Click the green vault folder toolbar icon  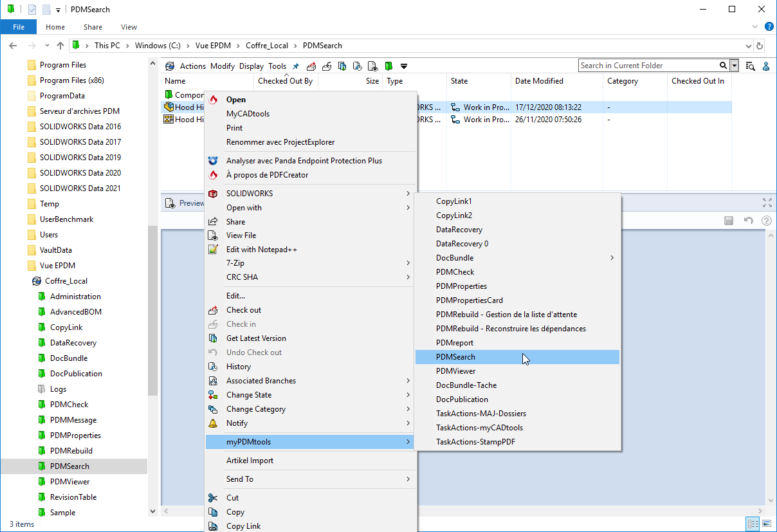(x=388, y=66)
